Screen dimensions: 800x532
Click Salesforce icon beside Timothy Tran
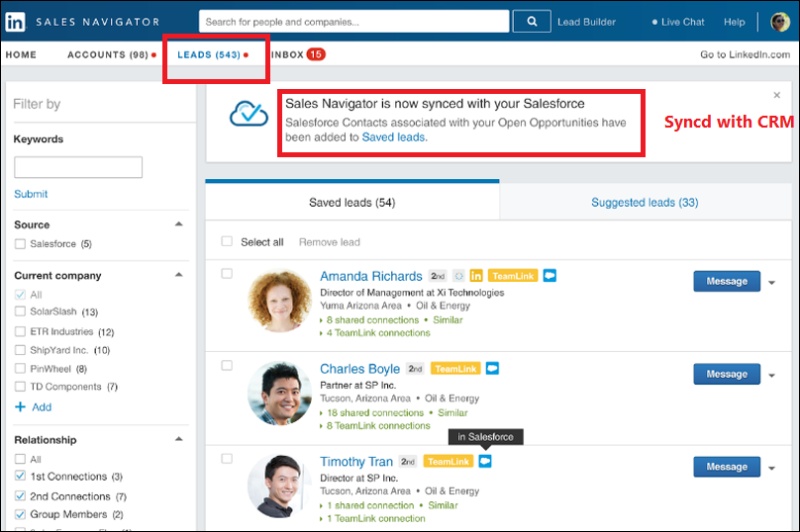click(x=484, y=461)
